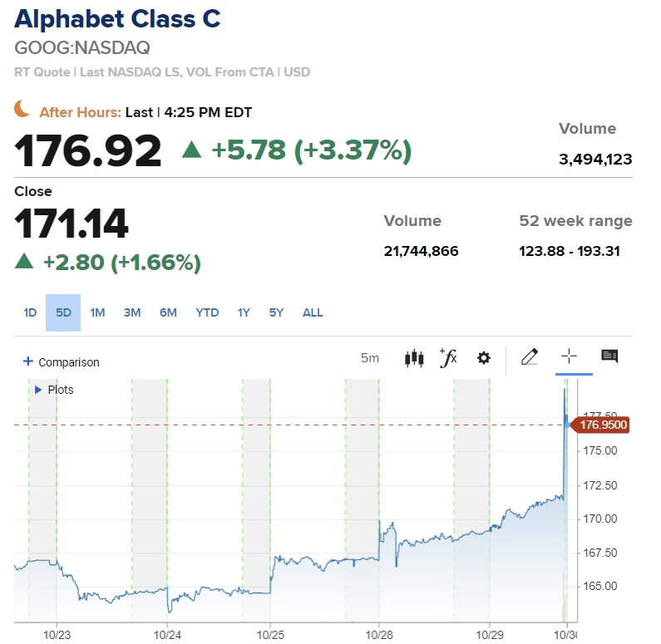The height and width of the screenshot is (644, 661).
Task: Open the chart comments icon
Action: pos(609,357)
